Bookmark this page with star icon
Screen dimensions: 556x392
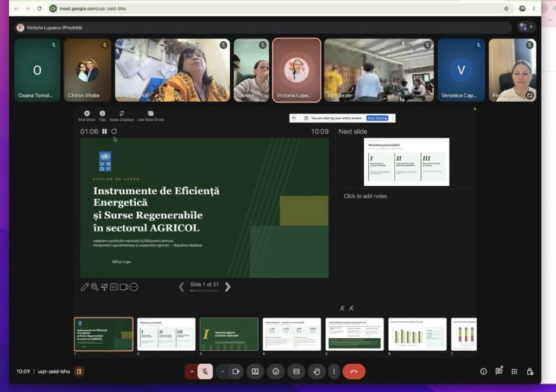(x=507, y=9)
